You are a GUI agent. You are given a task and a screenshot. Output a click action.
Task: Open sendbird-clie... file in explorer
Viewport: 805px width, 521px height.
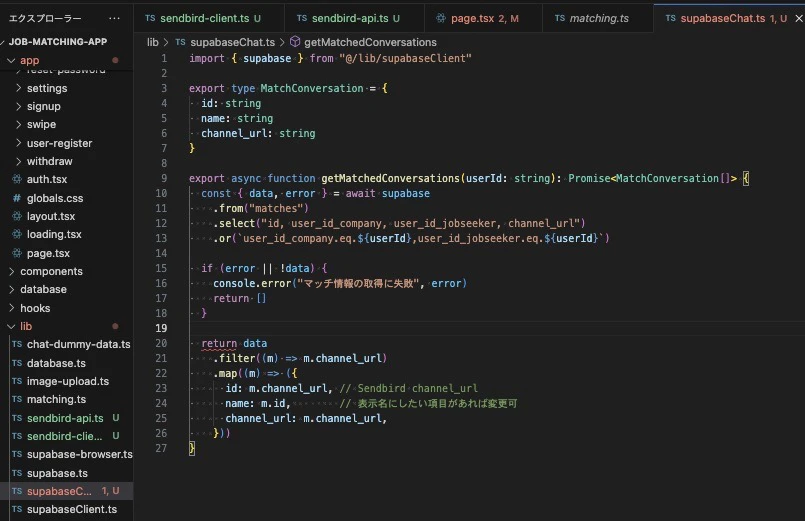coord(64,436)
